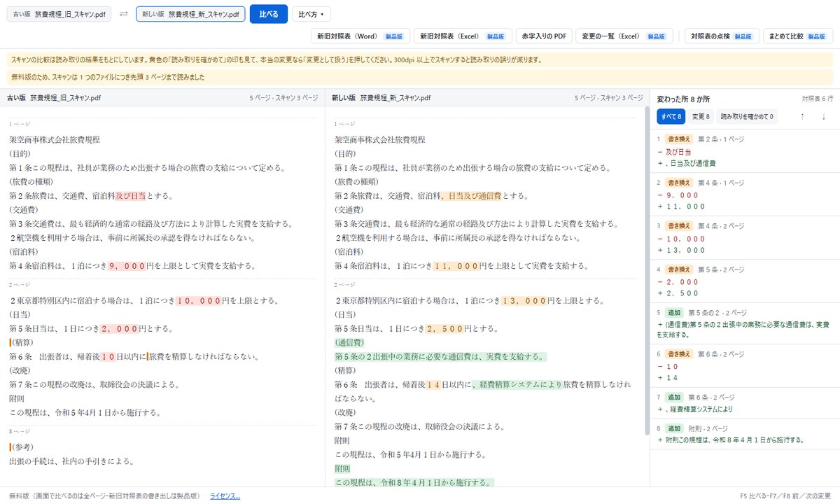The width and height of the screenshot is (840, 504).
Task: Click highlighted １０，０００ in old version
Action: click(197, 301)
